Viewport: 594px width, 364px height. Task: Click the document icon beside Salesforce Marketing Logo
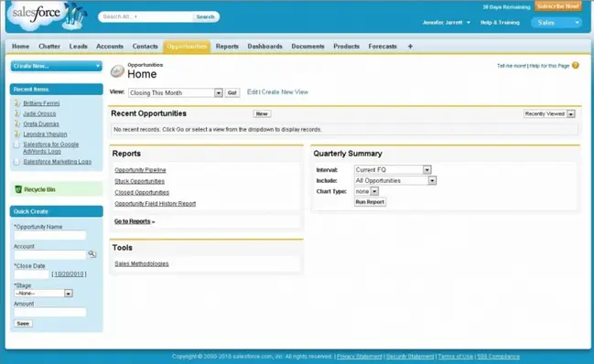[16, 162]
